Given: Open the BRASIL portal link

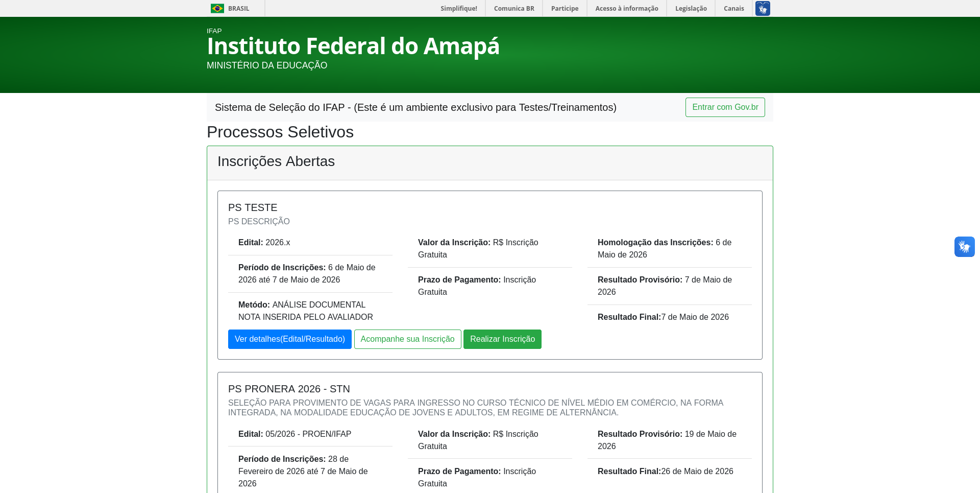Looking at the screenshot, I should click(x=238, y=9).
